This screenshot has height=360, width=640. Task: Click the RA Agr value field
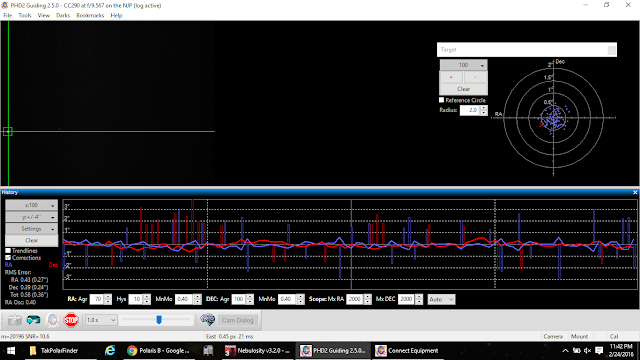pyautogui.click(x=97, y=299)
